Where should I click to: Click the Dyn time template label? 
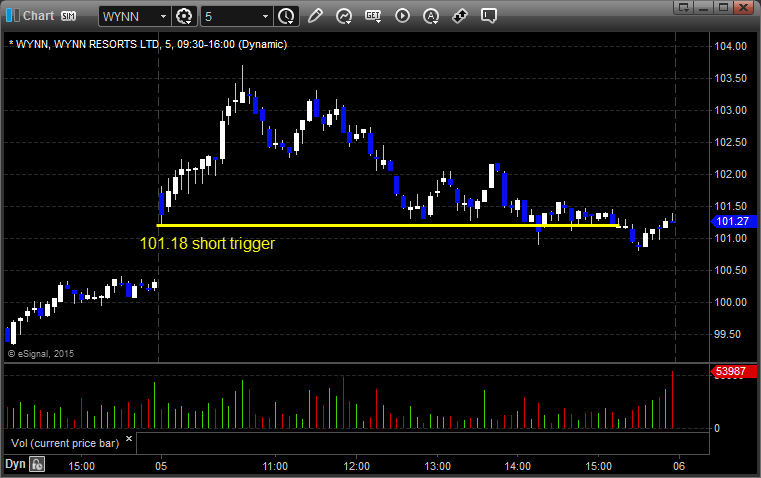[15, 464]
